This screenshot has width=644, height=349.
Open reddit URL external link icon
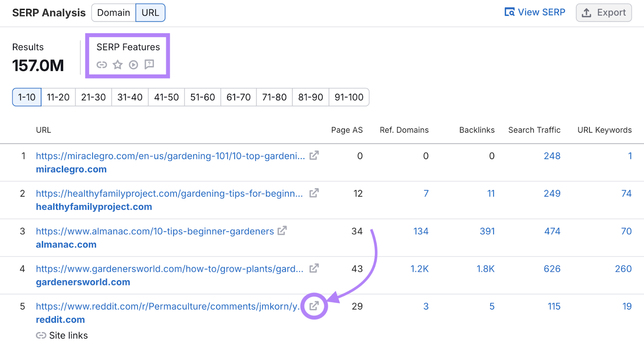coord(314,306)
